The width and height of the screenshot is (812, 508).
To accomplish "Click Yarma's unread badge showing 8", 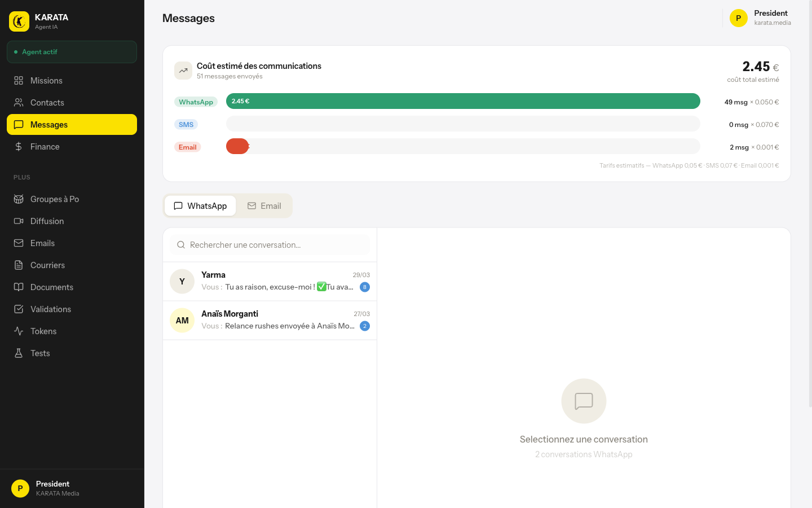I will [x=365, y=287].
